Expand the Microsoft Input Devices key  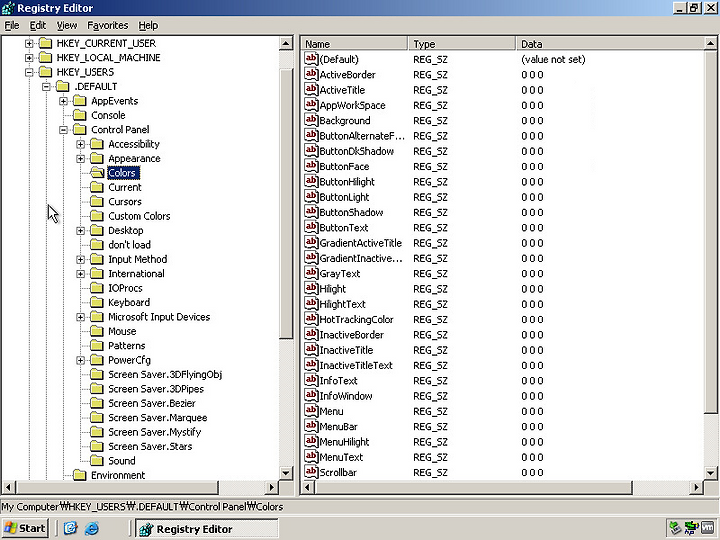click(x=80, y=317)
